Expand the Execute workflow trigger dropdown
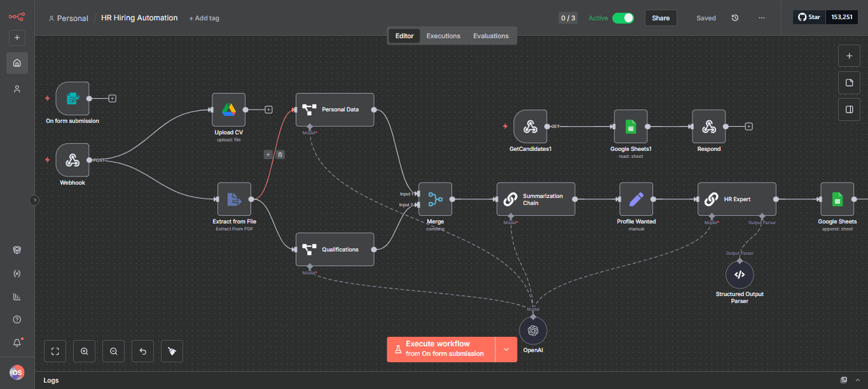This screenshot has width=868, height=389. (x=506, y=350)
